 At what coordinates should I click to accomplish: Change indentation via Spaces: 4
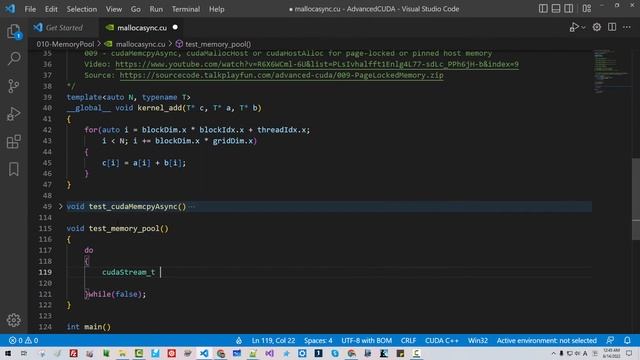pyautogui.click(x=318, y=340)
